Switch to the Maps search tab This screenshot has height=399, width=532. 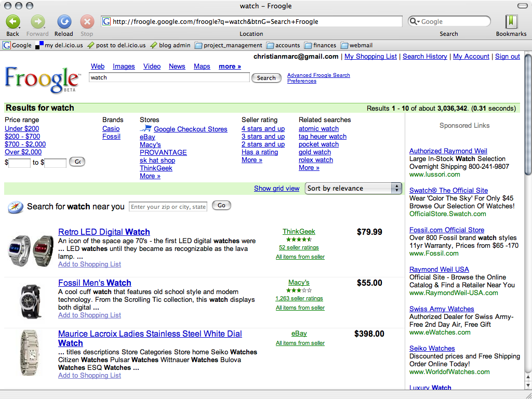pos(202,66)
